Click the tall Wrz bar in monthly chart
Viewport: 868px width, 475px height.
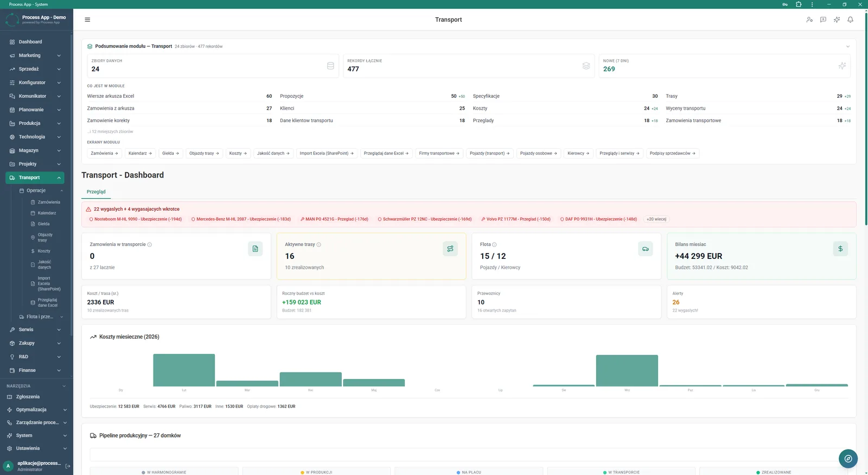click(x=627, y=371)
